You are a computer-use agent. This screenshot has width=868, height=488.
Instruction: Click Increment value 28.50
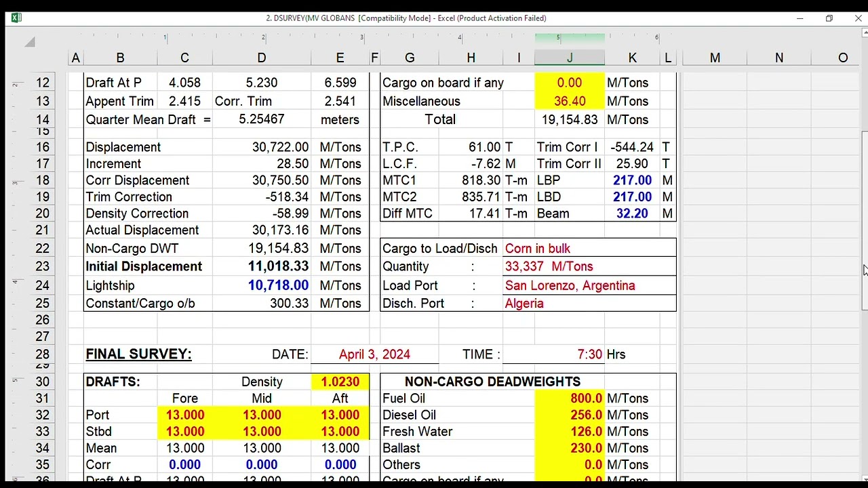coord(293,164)
